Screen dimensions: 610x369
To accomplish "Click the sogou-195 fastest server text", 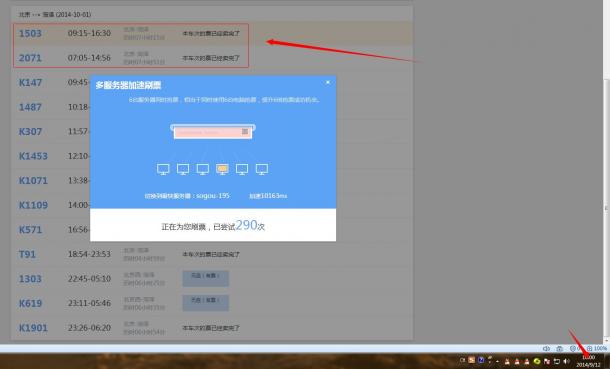I will [212, 196].
